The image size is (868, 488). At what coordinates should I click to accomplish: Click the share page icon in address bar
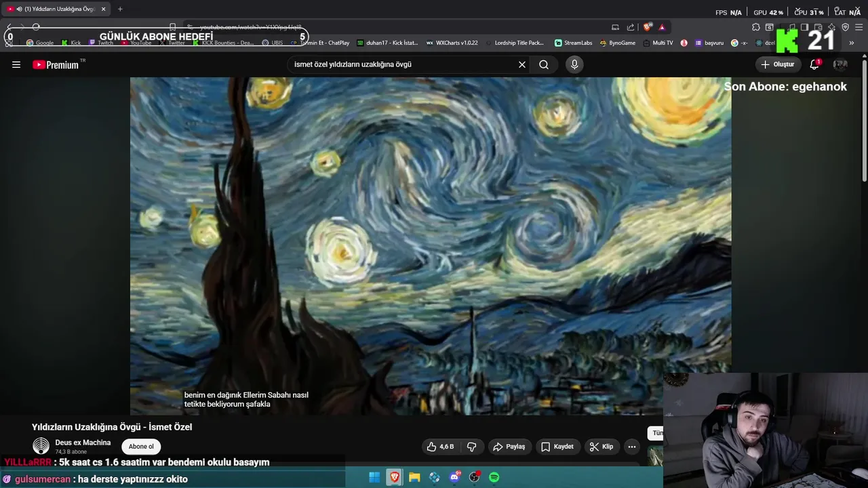[x=631, y=27]
